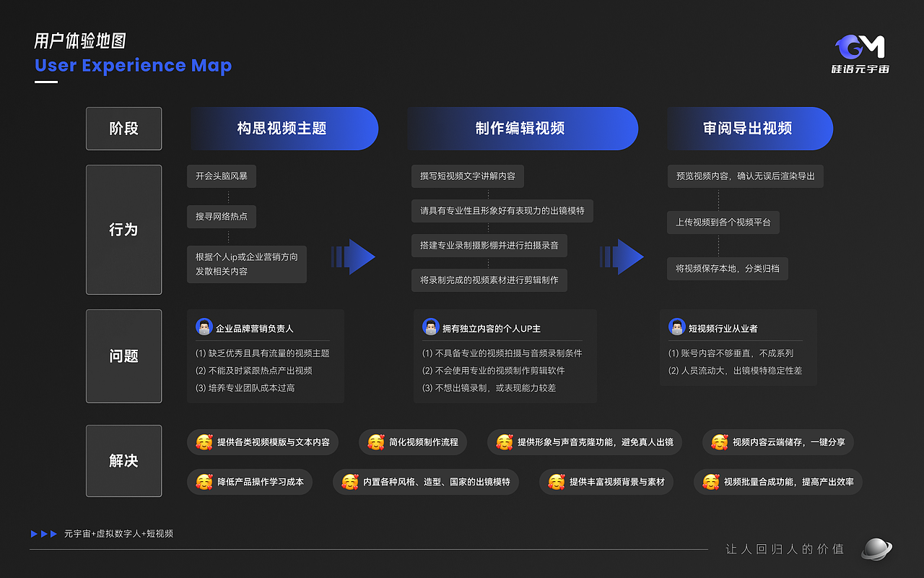The height and width of the screenshot is (578, 924).
Task: Click the 搭建专业录制摄影棚并进行拍摄录音 card
Action: click(489, 245)
